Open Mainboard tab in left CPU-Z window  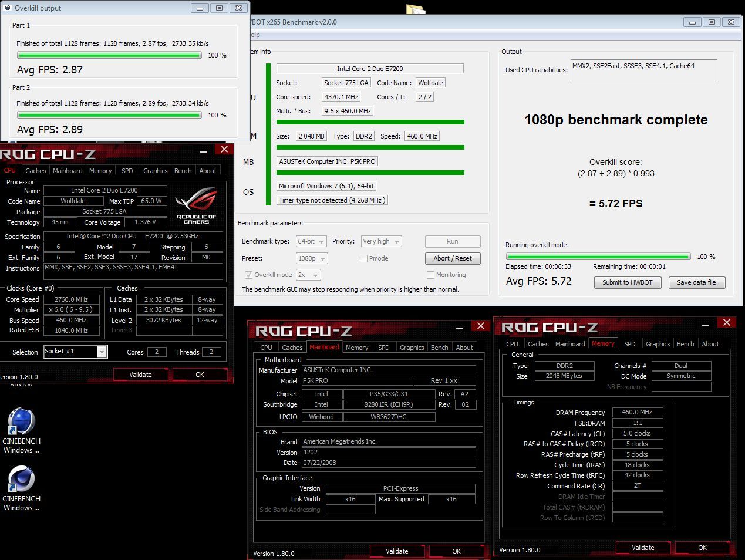point(68,171)
